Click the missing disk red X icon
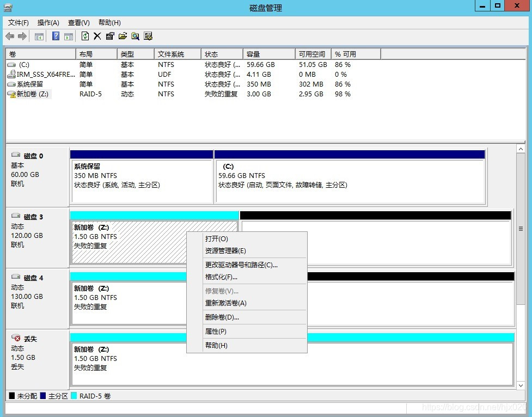 pyautogui.click(x=16, y=338)
